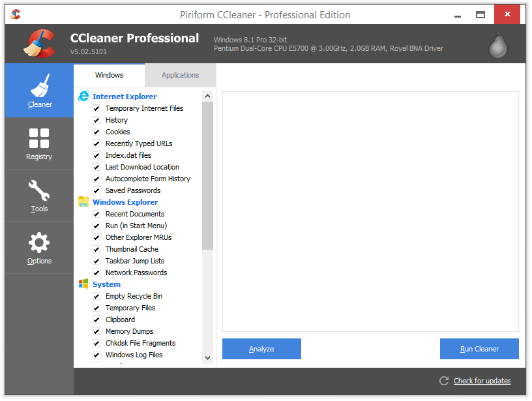Uncheck the Thumbnail Cache option
The image size is (532, 401).
[96, 249]
